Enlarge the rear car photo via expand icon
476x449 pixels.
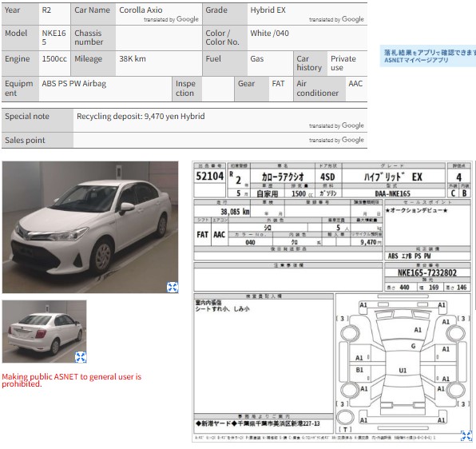point(81,357)
